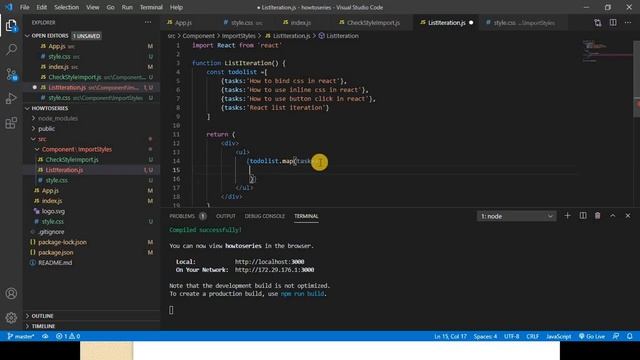640x360 pixels.
Task: Open the Edit menu
Action: tap(42, 7)
